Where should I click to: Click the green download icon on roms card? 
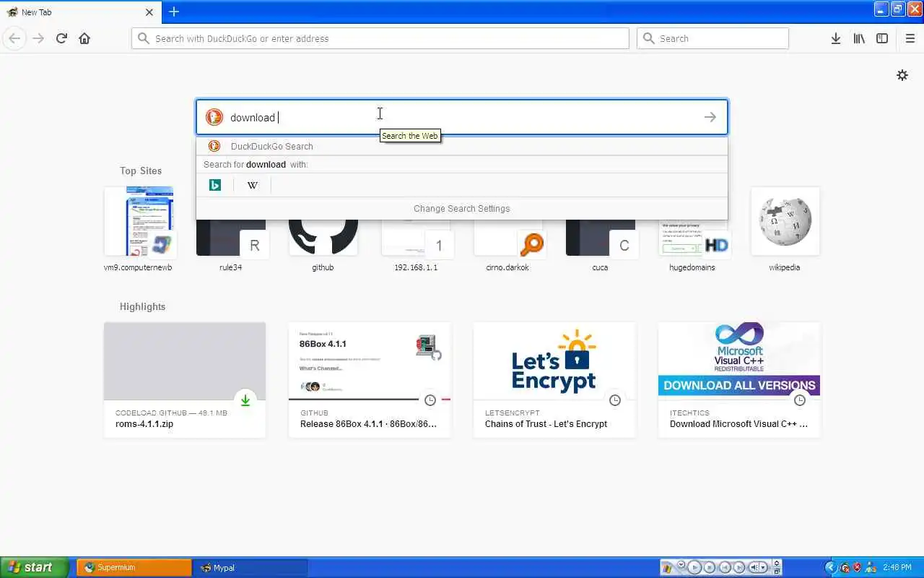click(245, 400)
